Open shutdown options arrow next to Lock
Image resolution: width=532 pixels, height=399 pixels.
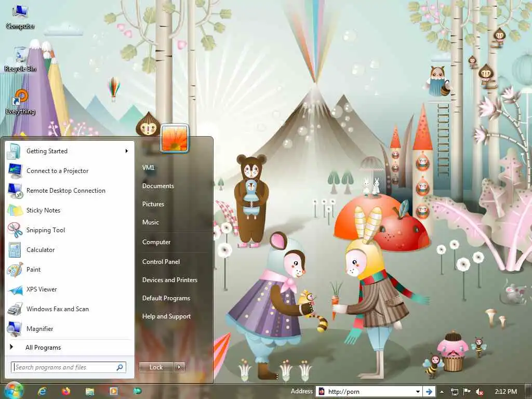(179, 367)
